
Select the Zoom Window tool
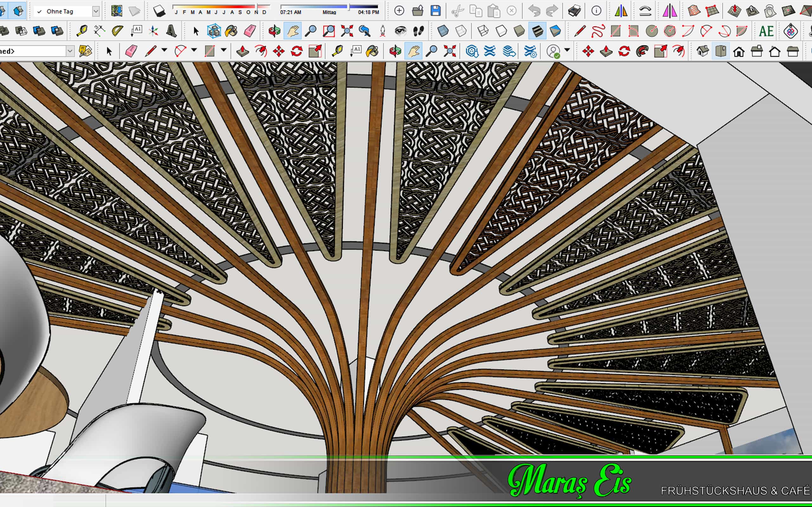coord(328,31)
